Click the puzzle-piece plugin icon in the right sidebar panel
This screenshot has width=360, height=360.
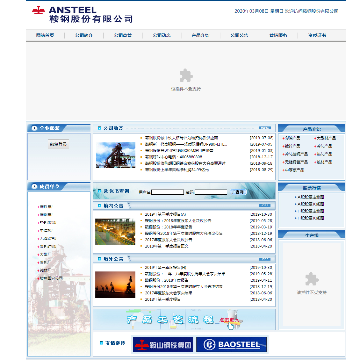tap(312, 279)
